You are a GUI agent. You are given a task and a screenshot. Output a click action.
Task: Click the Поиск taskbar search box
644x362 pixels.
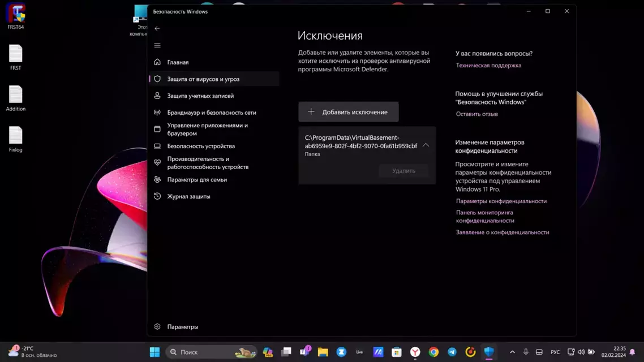[211, 352]
